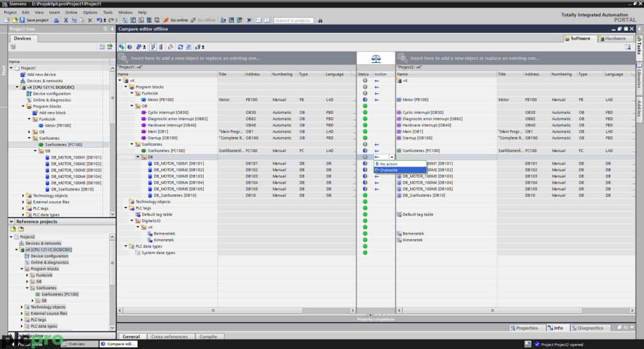Open the Online menu
Image resolution: width=644 pixels, height=349 pixels.
[x=71, y=13]
